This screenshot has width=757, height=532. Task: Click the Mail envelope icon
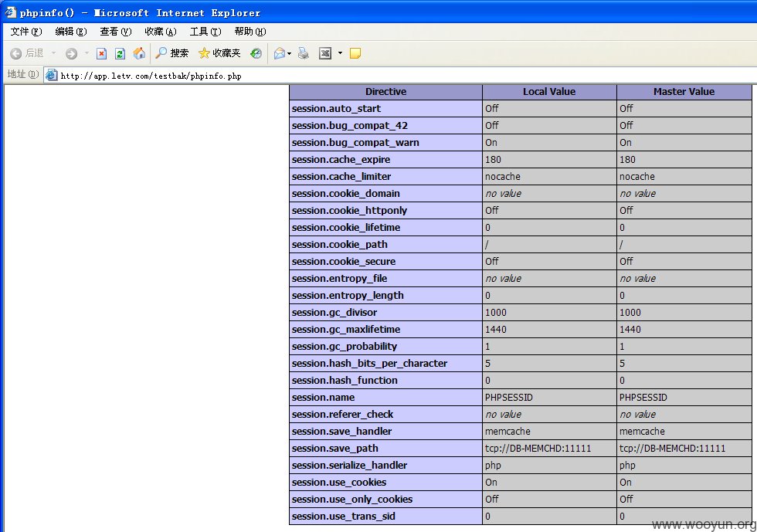coord(279,53)
